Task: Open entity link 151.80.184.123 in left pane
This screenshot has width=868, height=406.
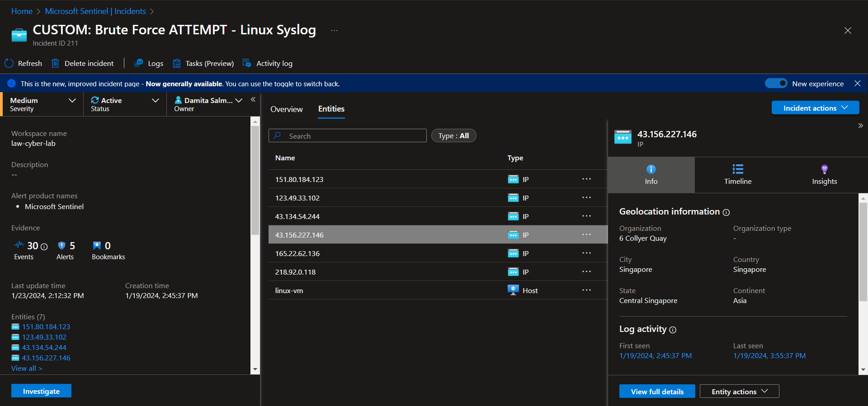Action: click(46, 327)
